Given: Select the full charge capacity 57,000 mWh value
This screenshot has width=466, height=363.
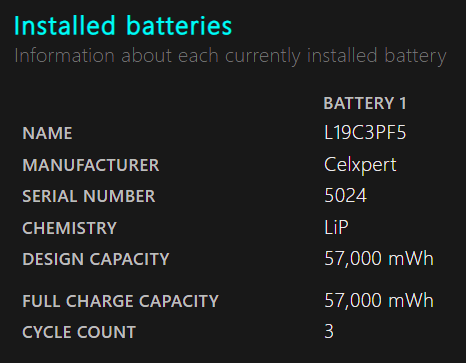Looking at the screenshot, I should 379,301.
